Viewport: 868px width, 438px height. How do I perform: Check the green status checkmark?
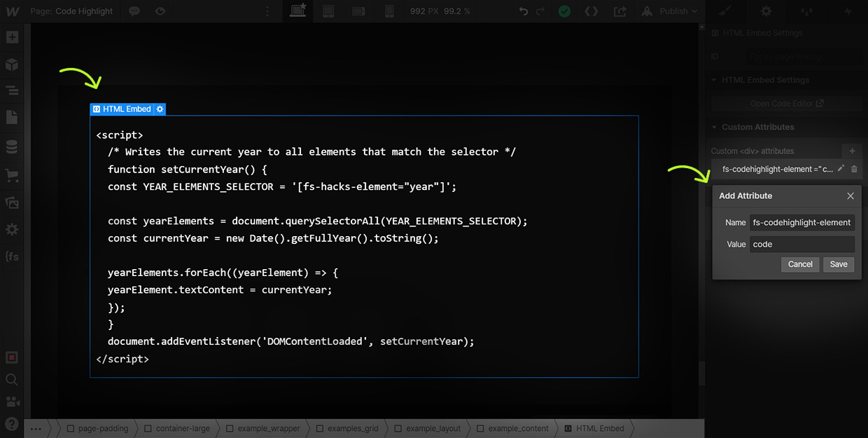(x=564, y=11)
